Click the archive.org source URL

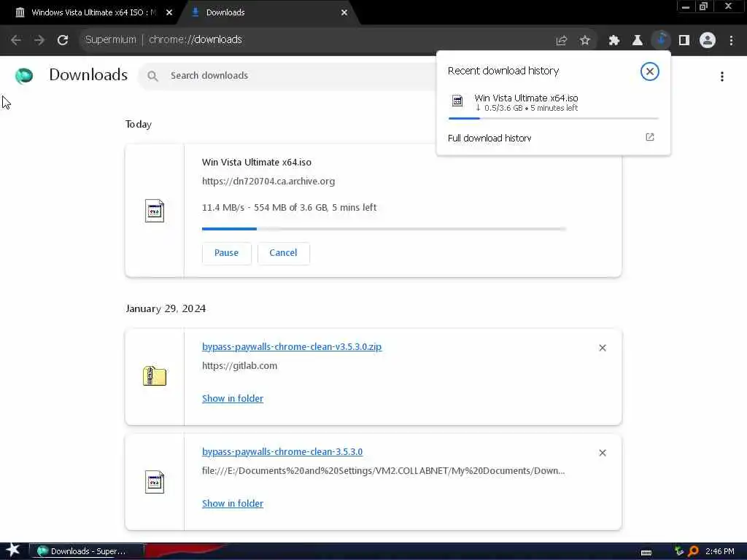pyautogui.click(x=268, y=181)
